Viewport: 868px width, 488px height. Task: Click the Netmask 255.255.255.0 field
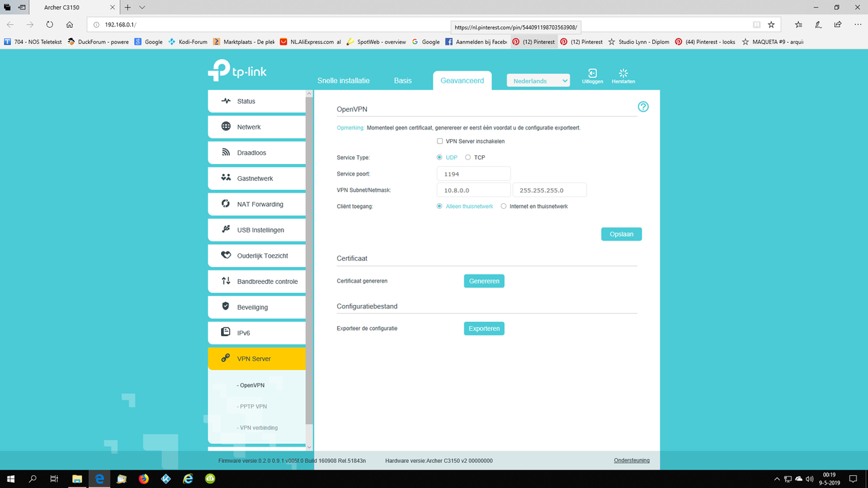tap(549, 190)
